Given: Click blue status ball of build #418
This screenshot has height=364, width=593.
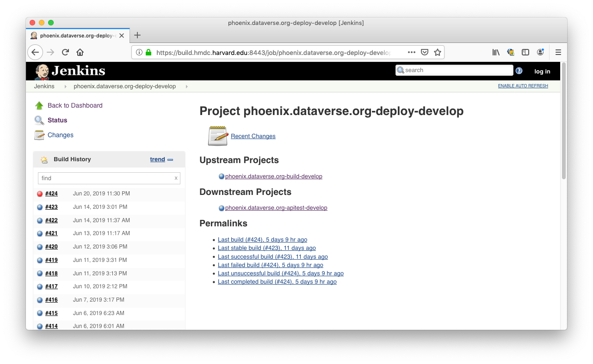Looking at the screenshot, I should (40, 274).
